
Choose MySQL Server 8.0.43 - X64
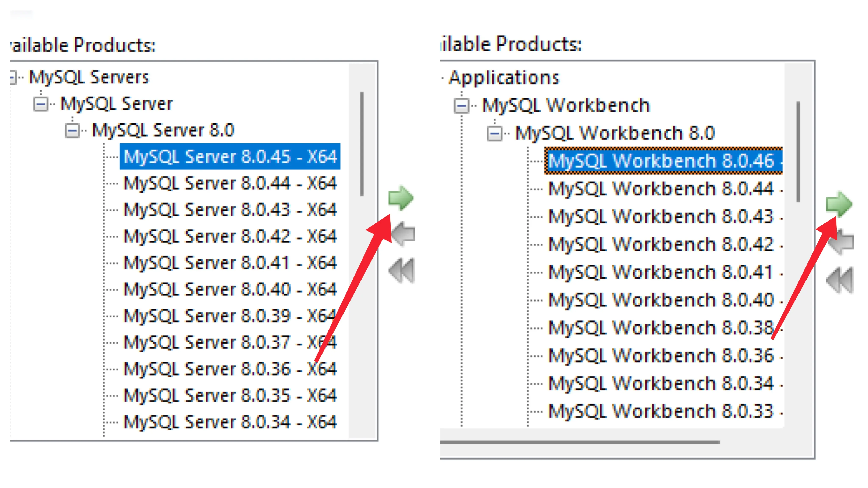(x=230, y=210)
